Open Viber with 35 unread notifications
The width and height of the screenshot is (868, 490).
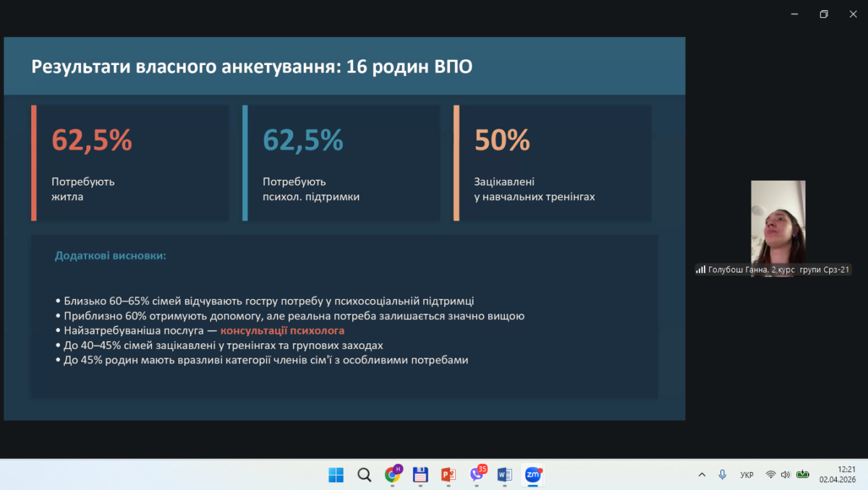(x=477, y=475)
